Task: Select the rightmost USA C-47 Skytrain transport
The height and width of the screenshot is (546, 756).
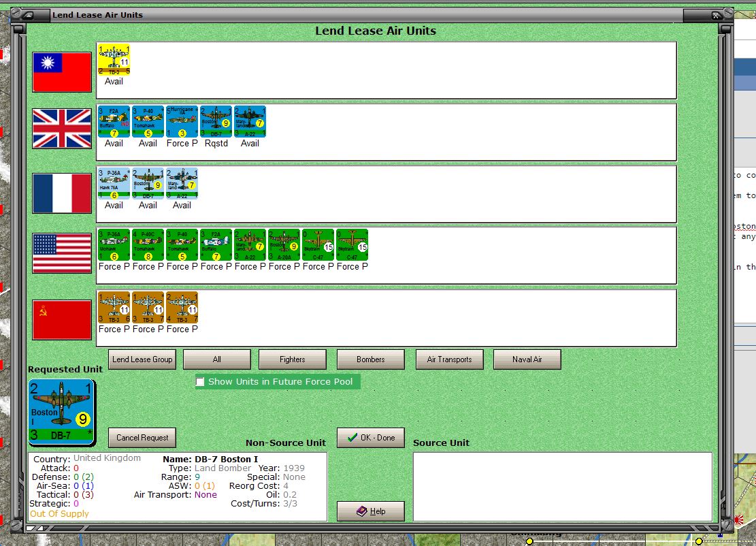Action: click(352, 245)
